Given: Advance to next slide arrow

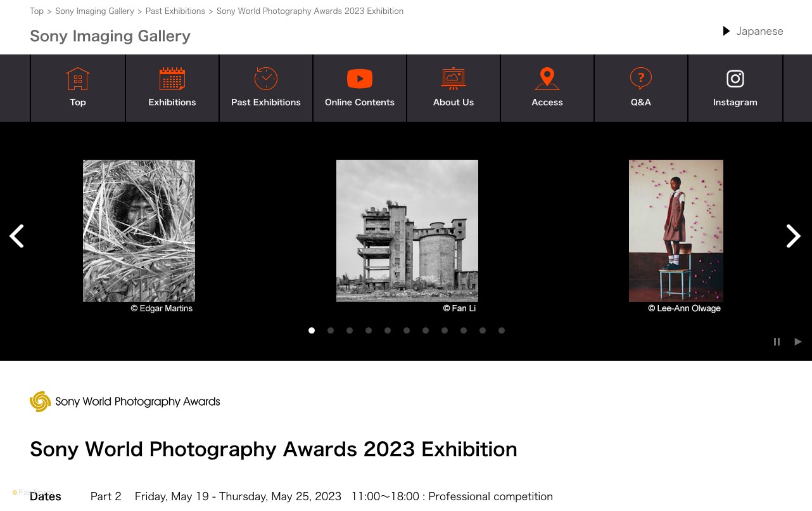Looking at the screenshot, I should coord(793,236).
